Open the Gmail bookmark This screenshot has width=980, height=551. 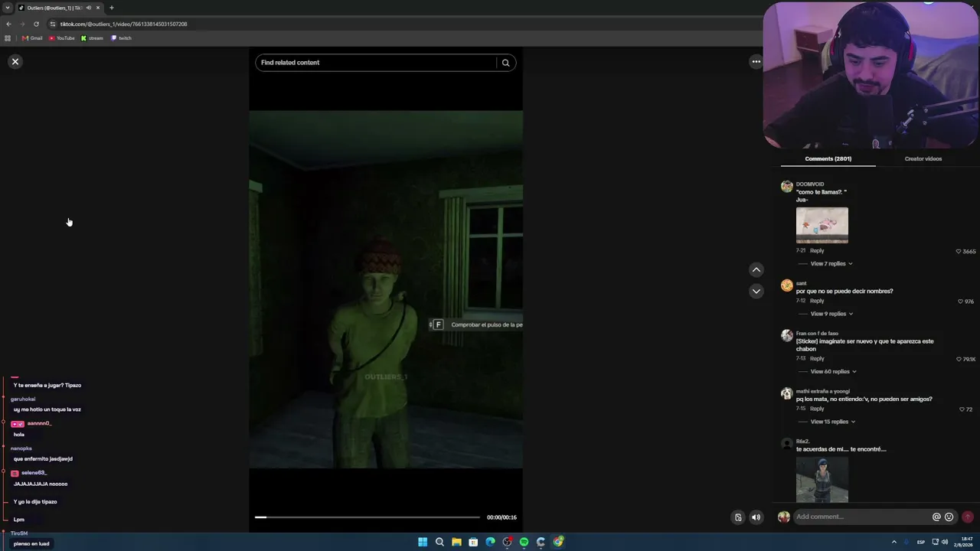point(32,38)
